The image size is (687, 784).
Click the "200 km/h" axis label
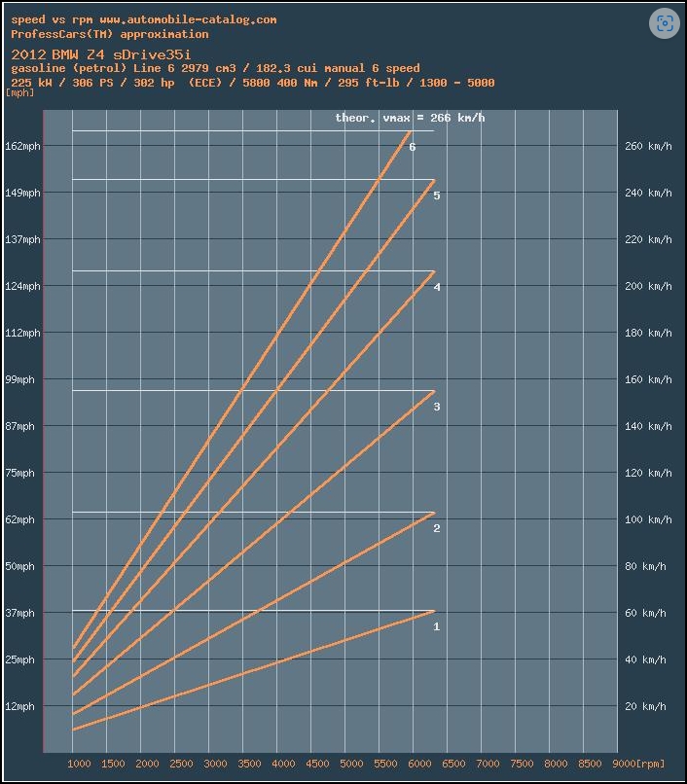648,286
